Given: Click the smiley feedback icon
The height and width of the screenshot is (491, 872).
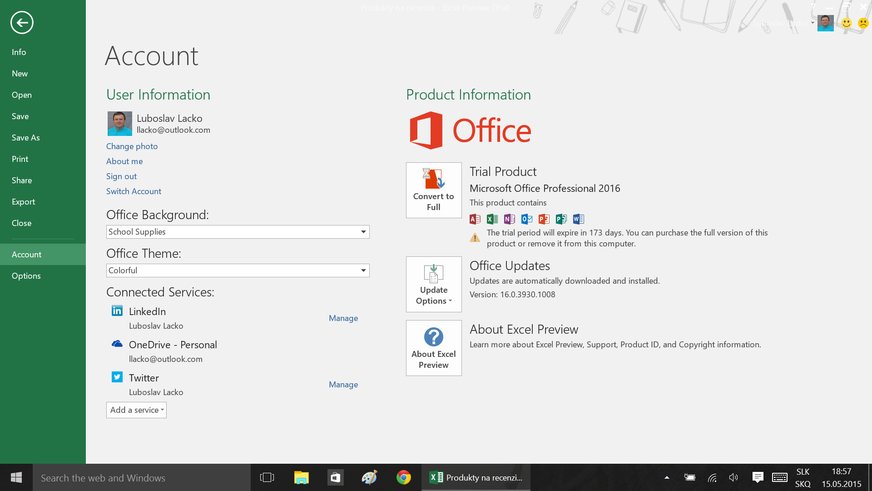Looking at the screenshot, I should click(845, 22).
